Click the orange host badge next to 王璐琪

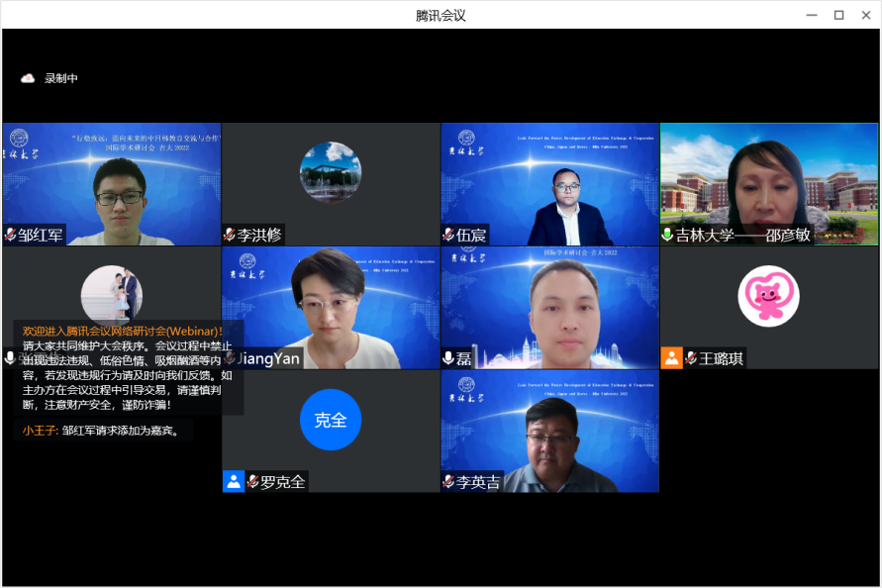pos(672,358)
